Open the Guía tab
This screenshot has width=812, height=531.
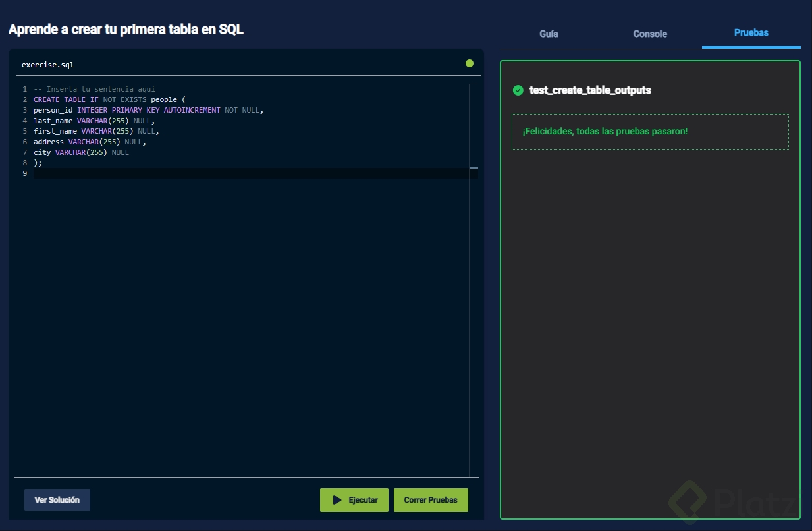(x=549, y=34)
